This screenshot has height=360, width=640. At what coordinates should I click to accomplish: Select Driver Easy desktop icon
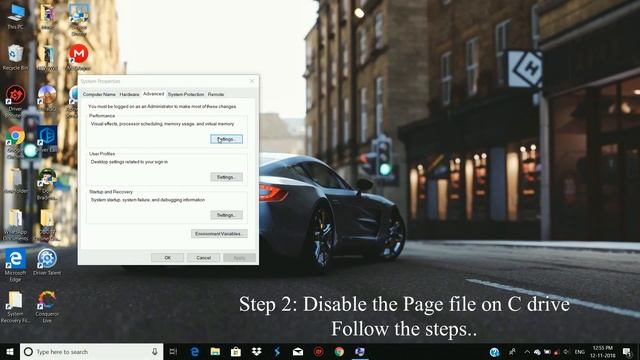(47, 139)
